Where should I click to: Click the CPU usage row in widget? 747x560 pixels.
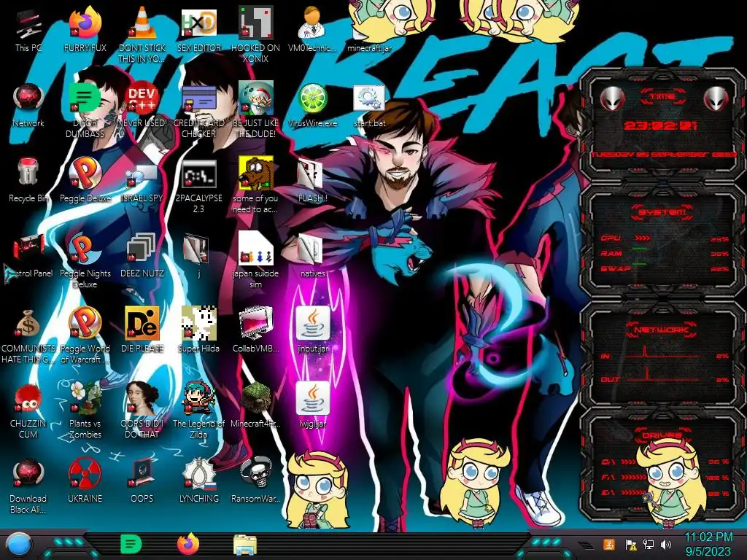[x=665, y=238]
